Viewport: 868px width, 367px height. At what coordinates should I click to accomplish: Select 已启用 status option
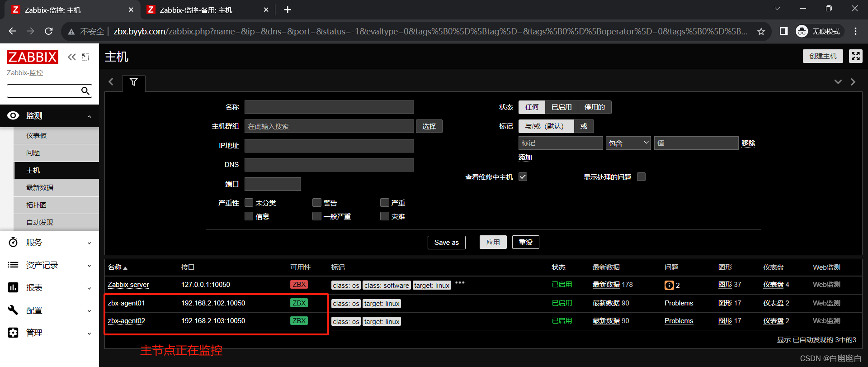(x=561, y=107)
